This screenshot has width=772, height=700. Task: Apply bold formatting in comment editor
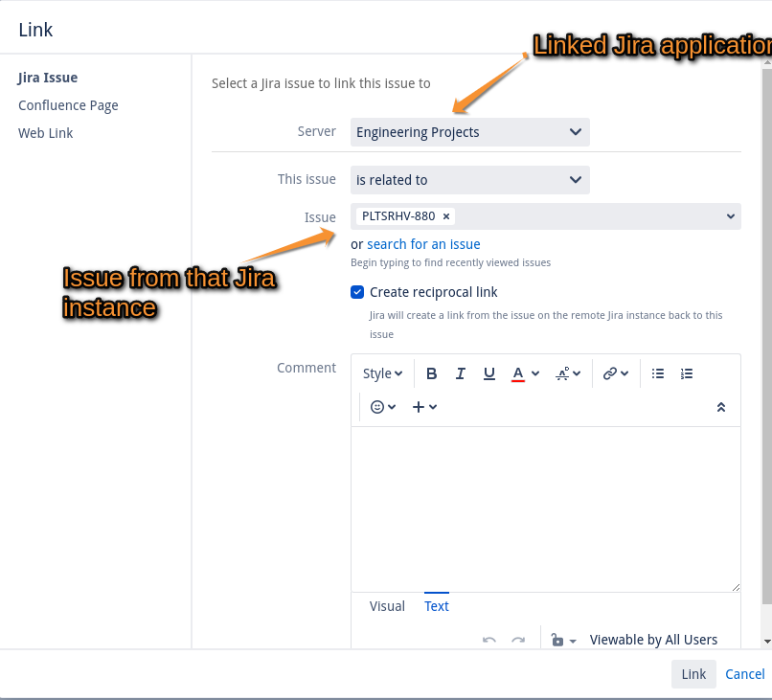(x=431, y=373)
